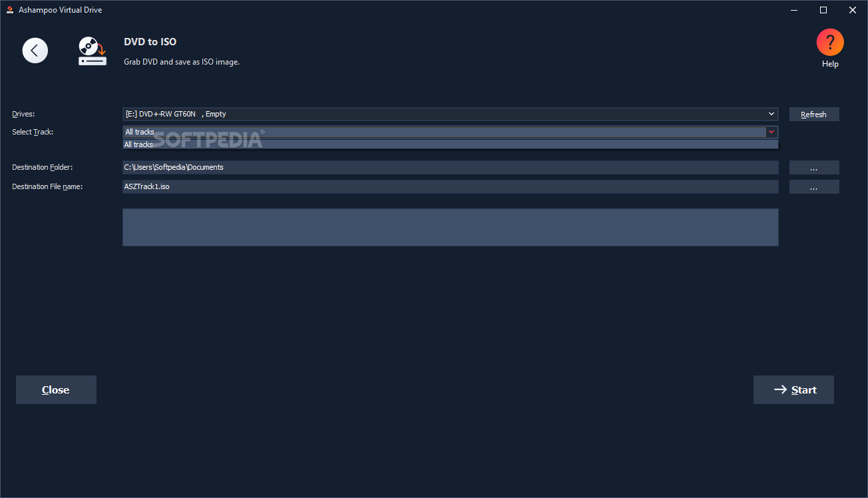The width and height of the screenshot is (868, 498).
Task: Browse for the Destination Folder
Action: (814, 168)
